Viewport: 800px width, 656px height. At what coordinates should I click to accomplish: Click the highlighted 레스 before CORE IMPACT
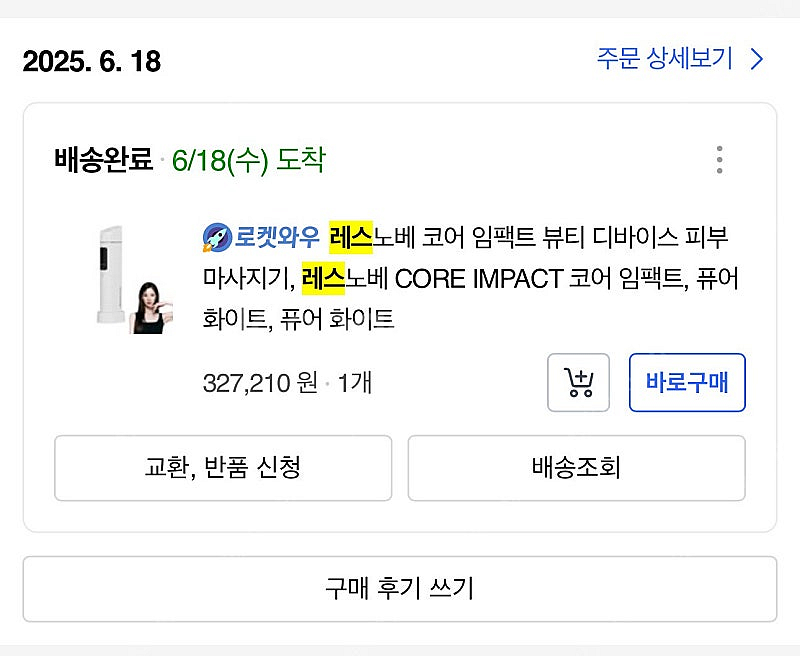pos(323,278)
